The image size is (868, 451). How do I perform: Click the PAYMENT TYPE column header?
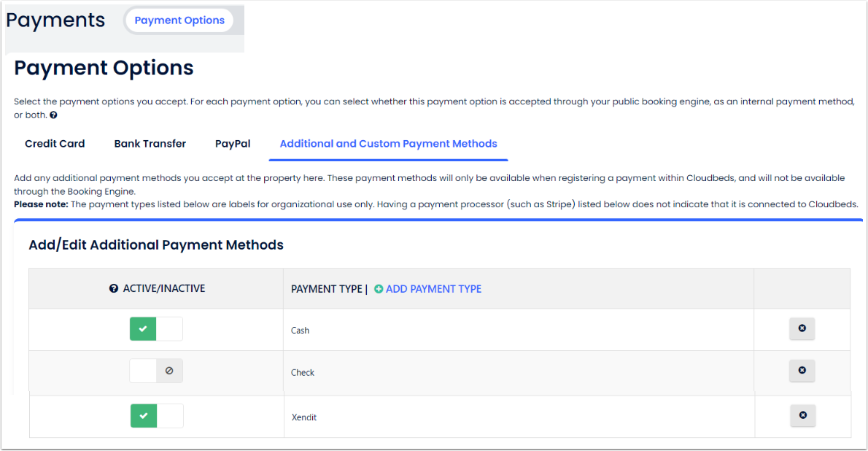326,289
